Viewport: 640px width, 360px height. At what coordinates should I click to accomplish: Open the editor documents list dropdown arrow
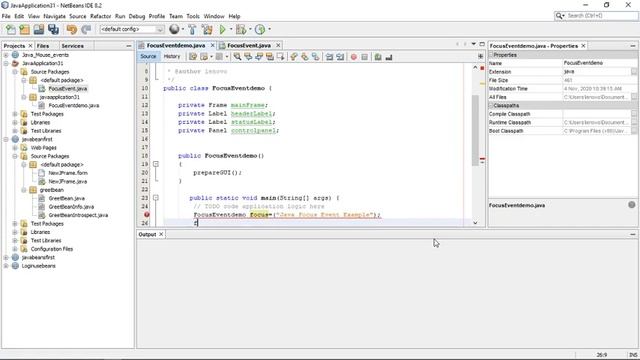coord(473,44)
